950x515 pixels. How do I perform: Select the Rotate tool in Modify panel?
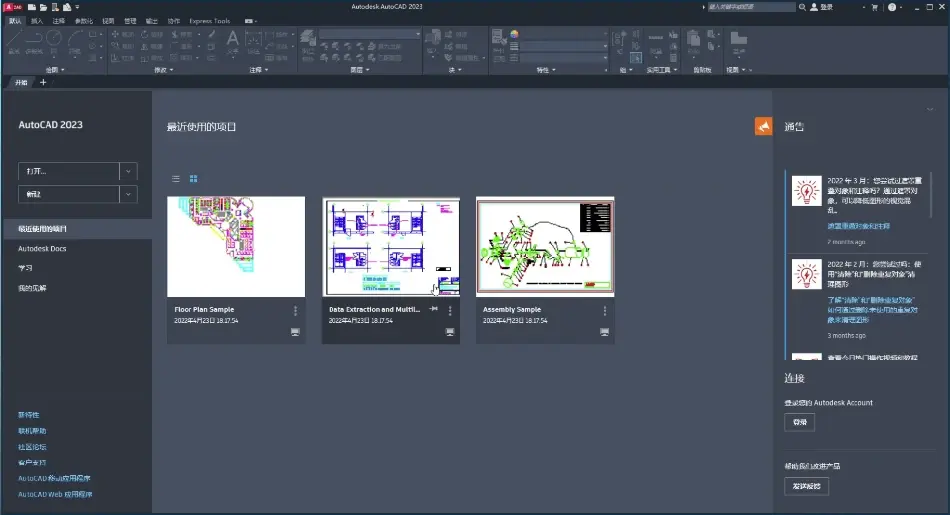151,35
